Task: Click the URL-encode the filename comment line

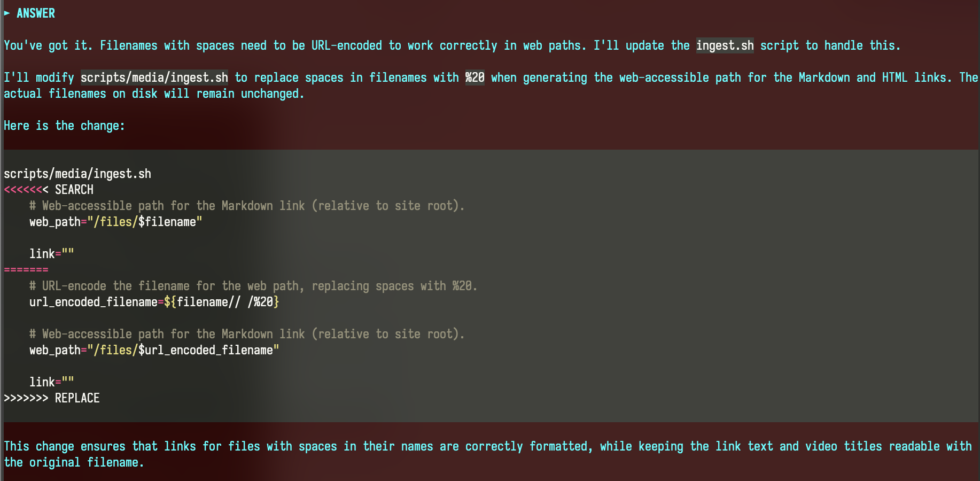Action: [253, 286]
